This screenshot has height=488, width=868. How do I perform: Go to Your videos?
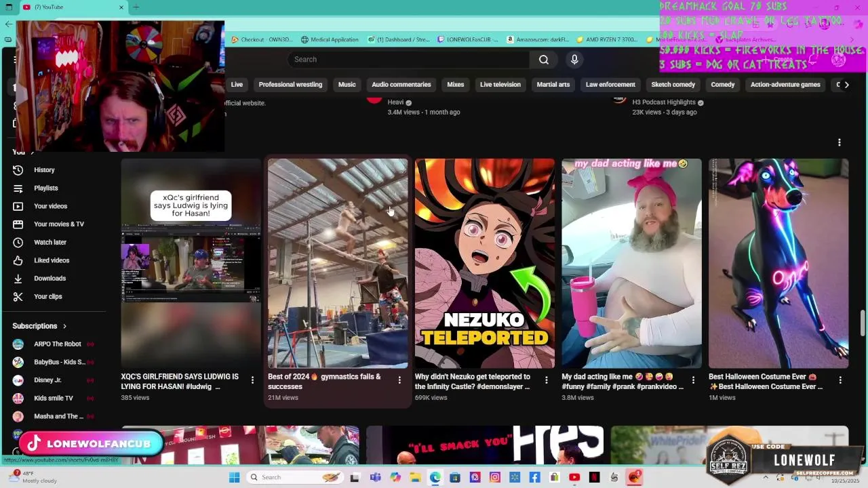click(x=50, y=206)
